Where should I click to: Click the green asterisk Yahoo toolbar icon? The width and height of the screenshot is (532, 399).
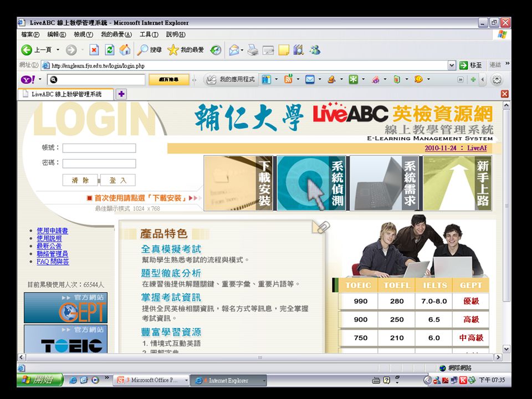tap(354, 79)
